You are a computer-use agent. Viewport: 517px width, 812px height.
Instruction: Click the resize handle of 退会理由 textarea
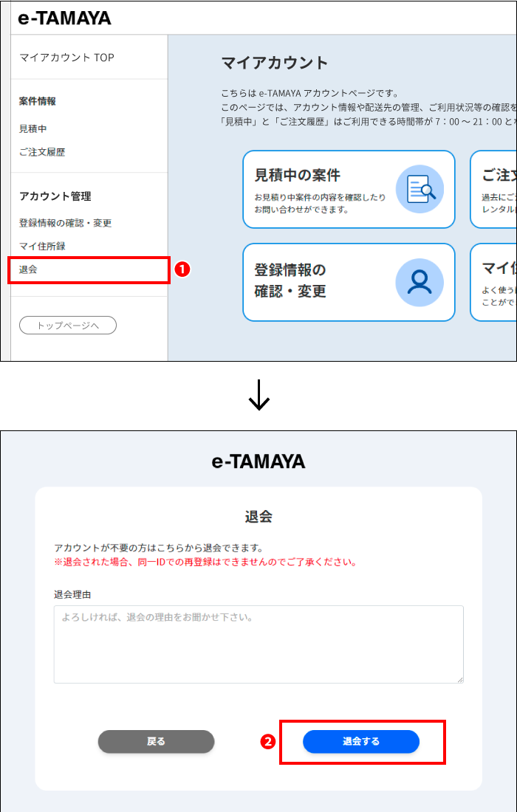459,679
